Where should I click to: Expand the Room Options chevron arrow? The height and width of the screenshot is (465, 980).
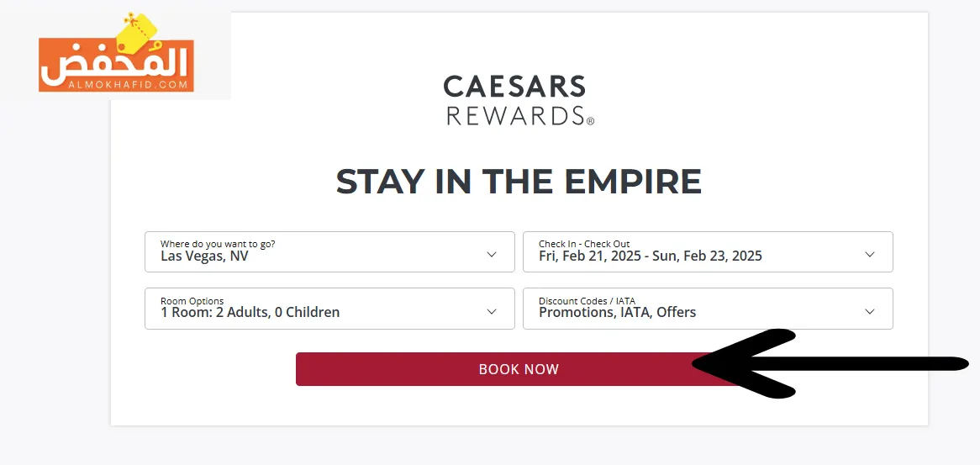(x=492, y=311)
